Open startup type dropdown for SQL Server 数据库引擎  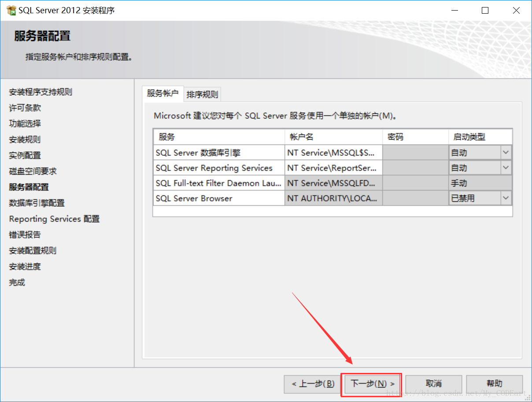pos(506,153)
